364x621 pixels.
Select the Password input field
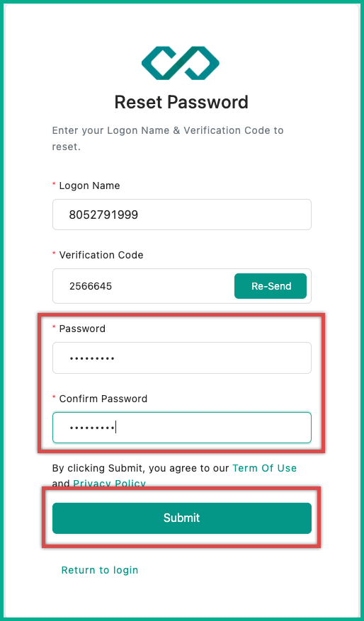coord(182,358)
